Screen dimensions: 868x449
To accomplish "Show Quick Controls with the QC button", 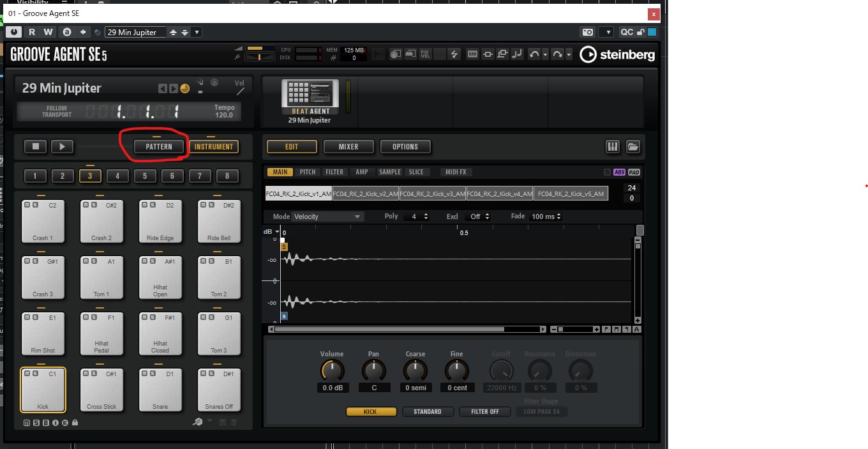I will tap(627, 32).
